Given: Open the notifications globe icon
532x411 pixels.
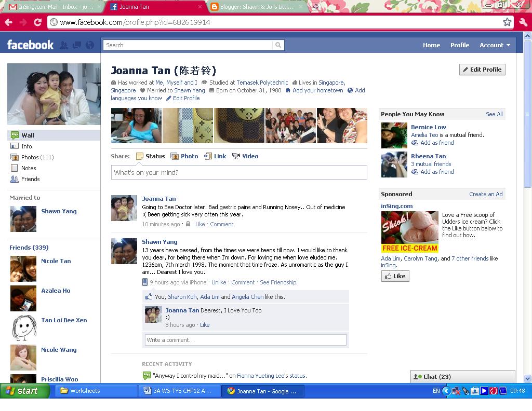Looking at the screenshot, I should (x=89, y=45).
